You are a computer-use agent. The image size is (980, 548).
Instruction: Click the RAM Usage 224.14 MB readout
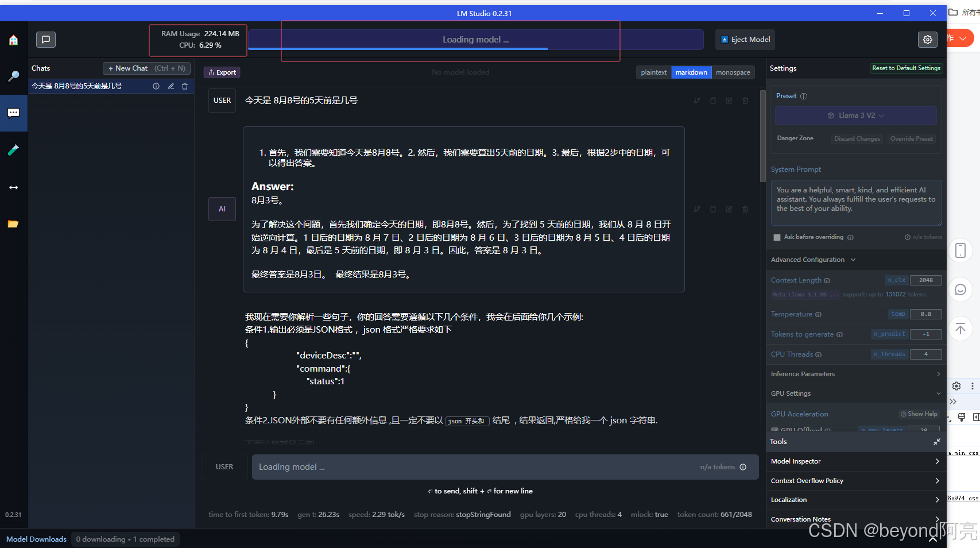click(x=200, y=34)
